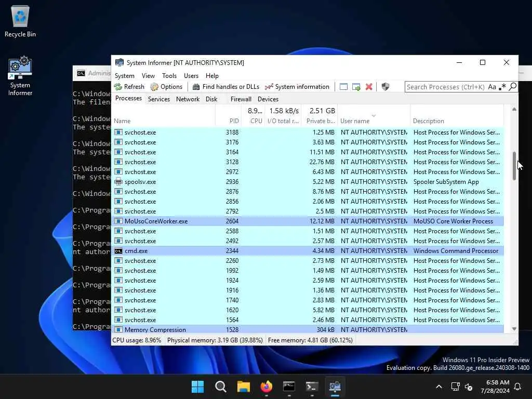This screenshot has height=399, width=532.
Task: Click the red X terminate-window icon
Action: pyautogui.click(x=369, y=87)
